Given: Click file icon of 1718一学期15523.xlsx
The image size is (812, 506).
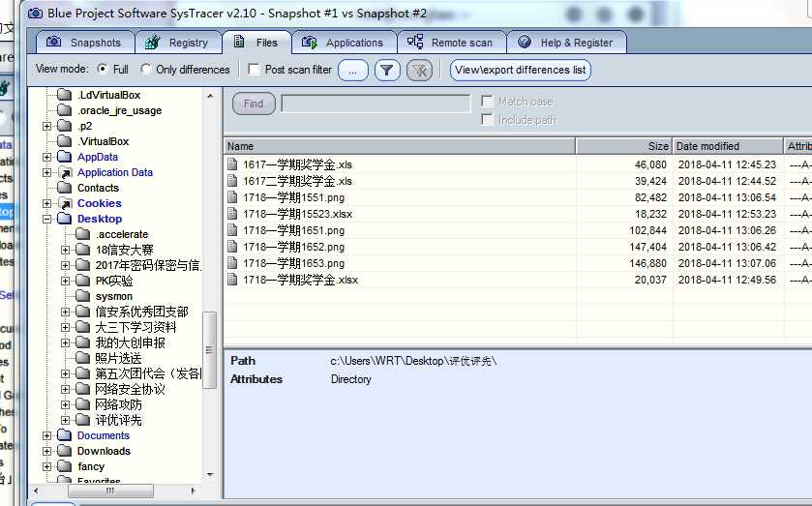Looking at the screenshot, I should click(x=232, y=214).
